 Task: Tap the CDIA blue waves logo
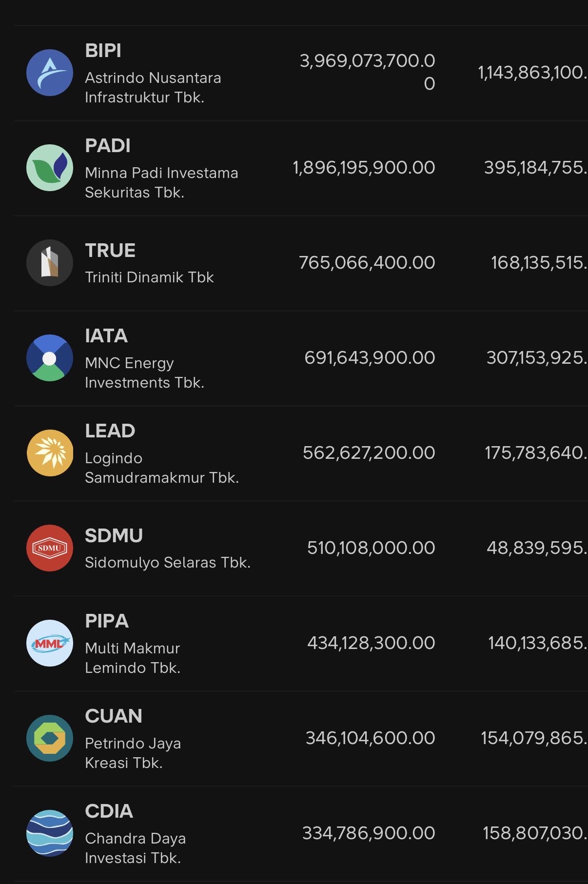(50, 833)
